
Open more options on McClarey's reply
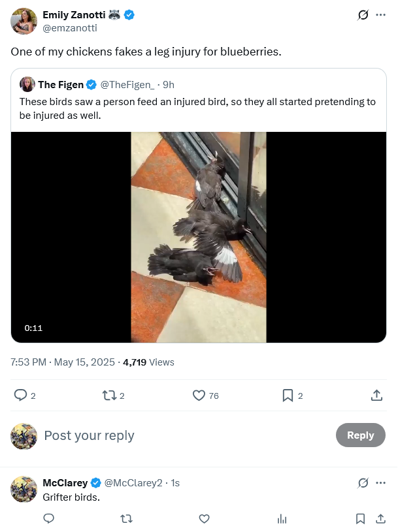[380, 483]
